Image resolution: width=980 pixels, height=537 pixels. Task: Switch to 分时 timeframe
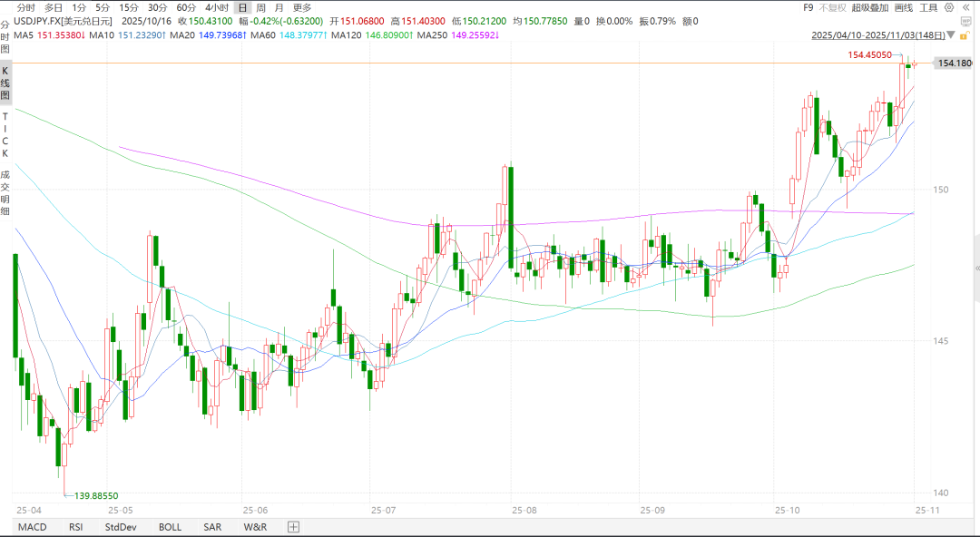click(25, 7)
